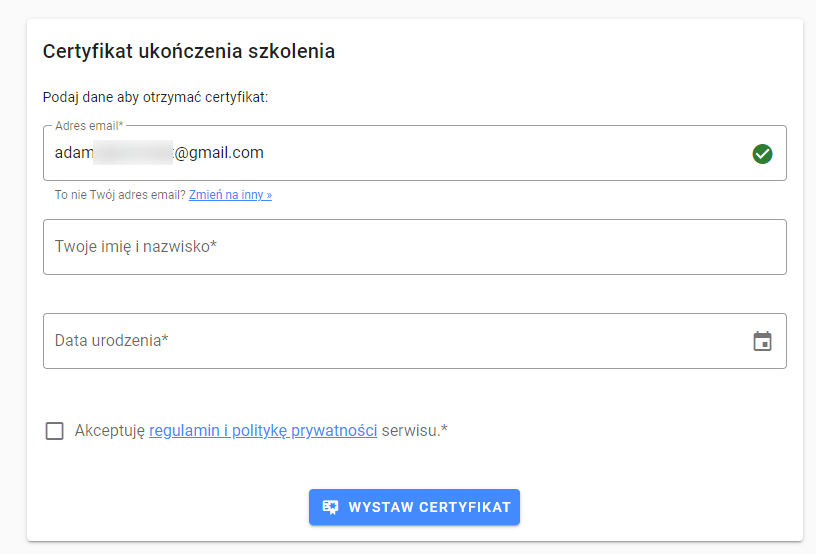Follow the 'Zmień na inny »' link
The width and height of the screenshot is (816, 554).
tap(230, 195)
